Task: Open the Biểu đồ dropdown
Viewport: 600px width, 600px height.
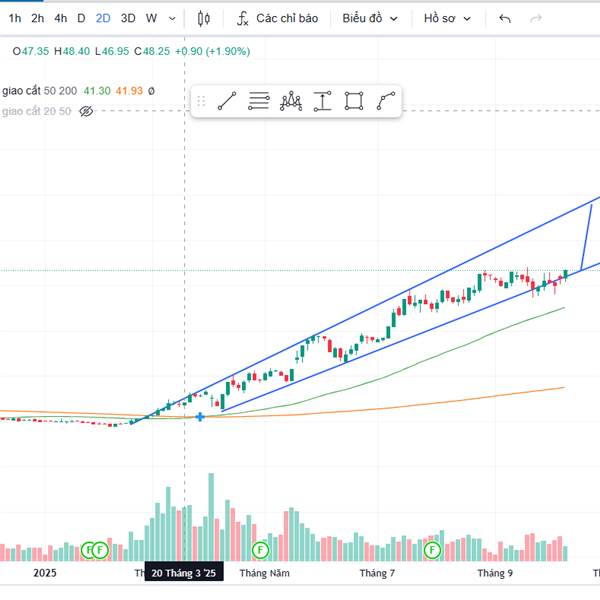Action: point(370,18)
